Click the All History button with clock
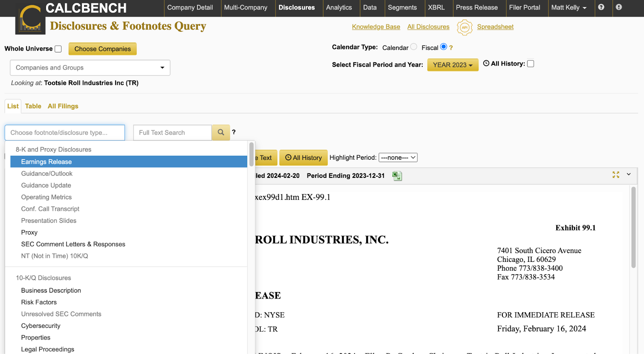 (303, 158)
